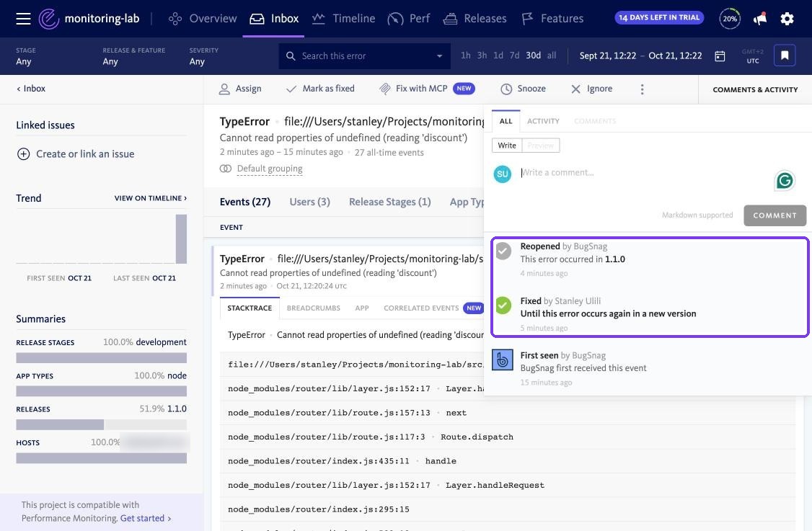Toggle the Comments & Activity panel
The width and height of the screenshot is (812, 531).
tap(755, 89)
